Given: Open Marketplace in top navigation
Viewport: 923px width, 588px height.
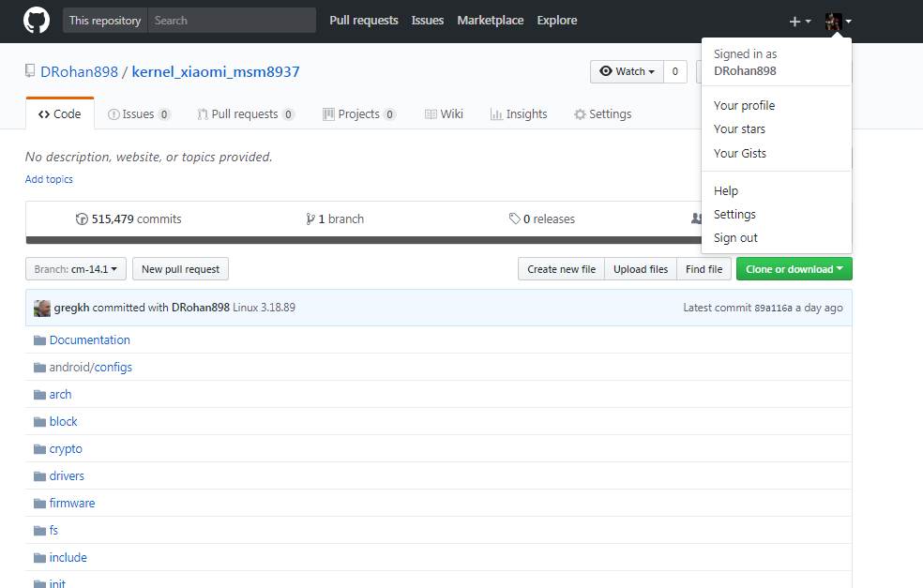Looking at the screenshot, I should (491, 20).
